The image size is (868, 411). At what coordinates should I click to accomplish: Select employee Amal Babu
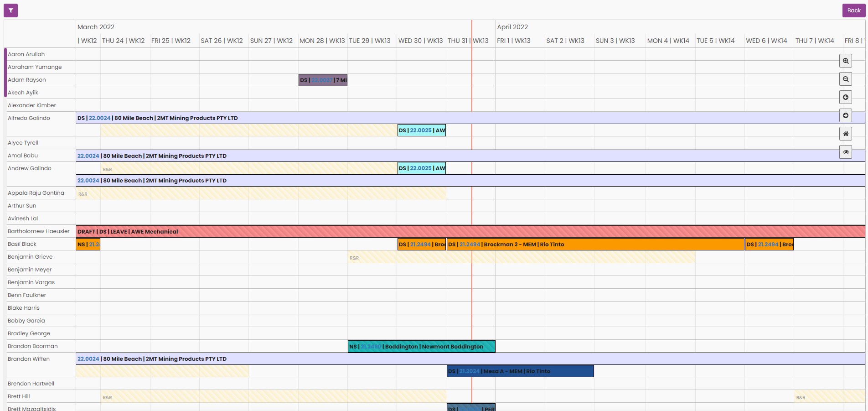pos(23,156)
